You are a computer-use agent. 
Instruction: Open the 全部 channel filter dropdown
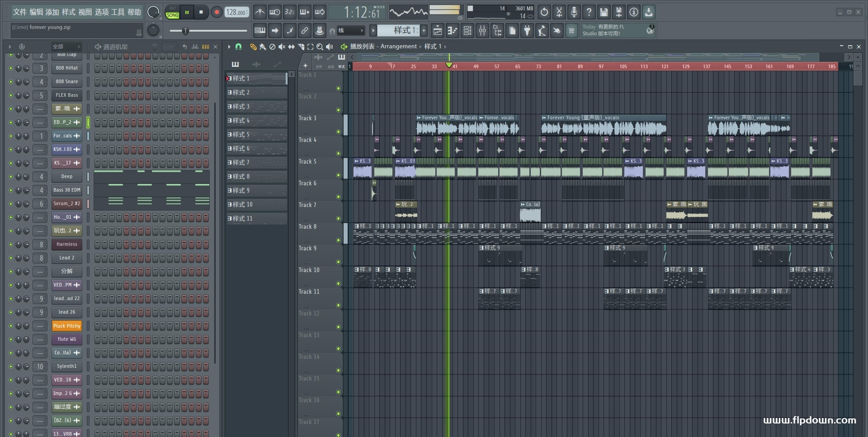pyautogui.click(x=66, y=47)
